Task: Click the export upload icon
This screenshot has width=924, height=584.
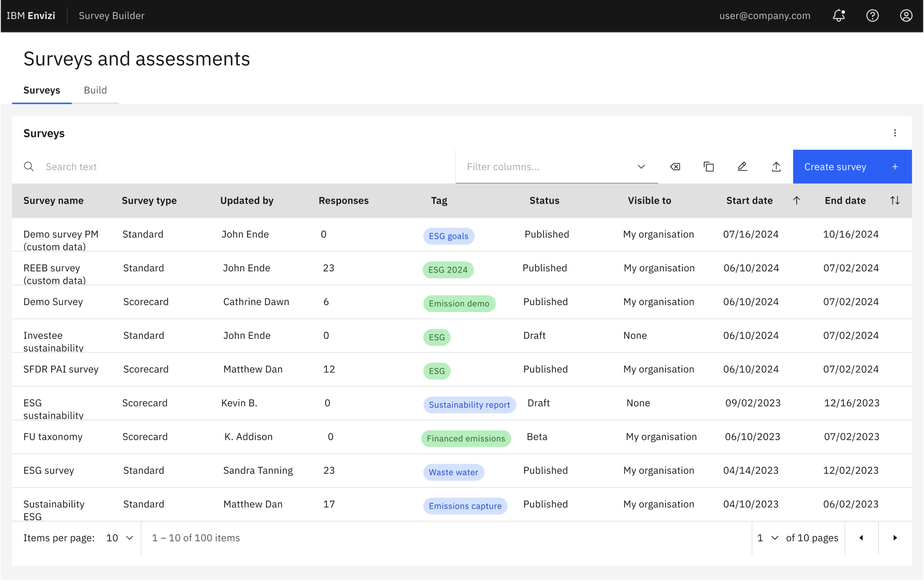Action: click(x=776, y=167)
